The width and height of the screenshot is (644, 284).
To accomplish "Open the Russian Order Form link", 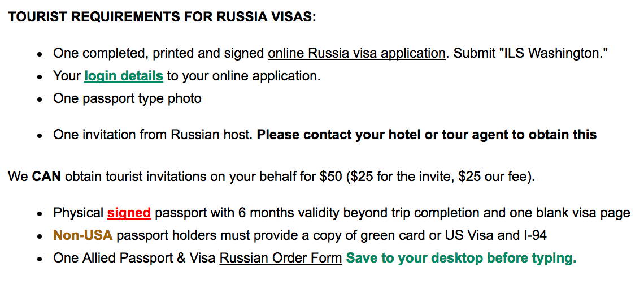I will click(281, 258).
